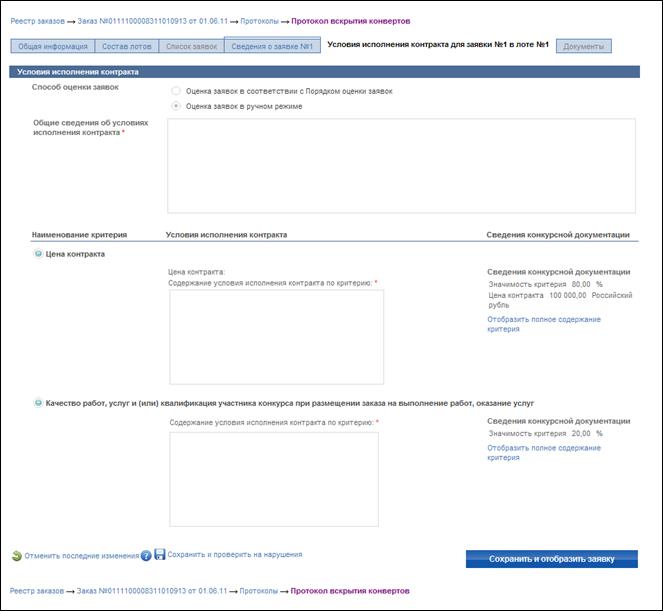Screen dimensions: 663x611
Task: Open the Документы tab
Action: 584,46
